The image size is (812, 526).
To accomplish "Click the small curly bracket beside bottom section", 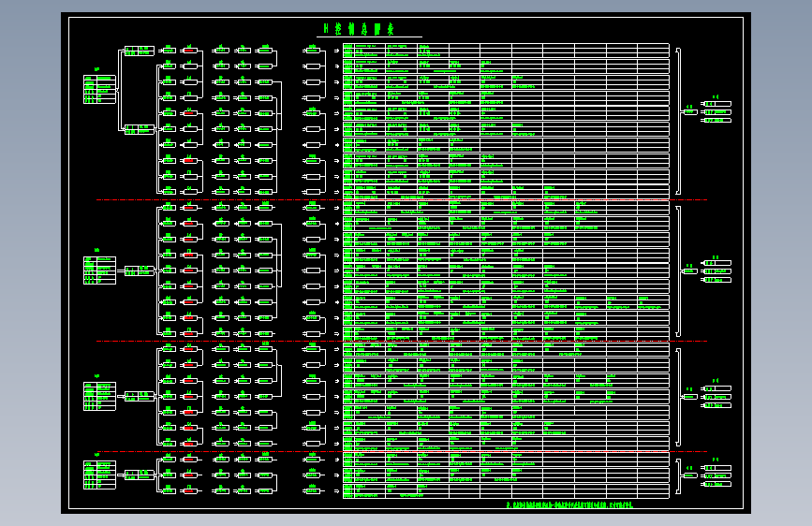I will (x=678, y=476).
